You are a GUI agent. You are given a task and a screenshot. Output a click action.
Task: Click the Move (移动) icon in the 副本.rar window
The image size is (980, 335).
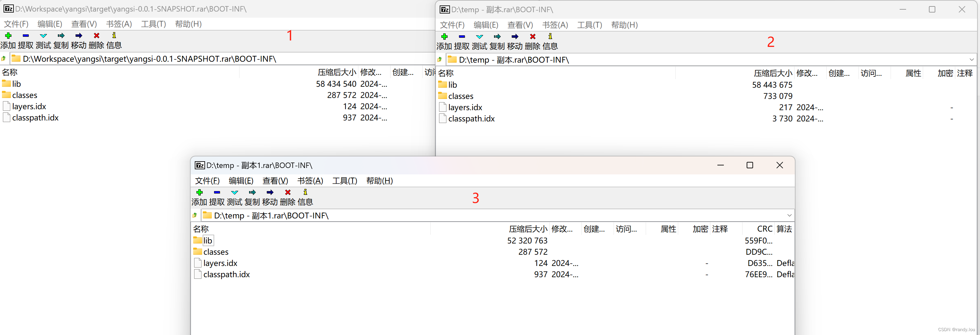point(515,37)
